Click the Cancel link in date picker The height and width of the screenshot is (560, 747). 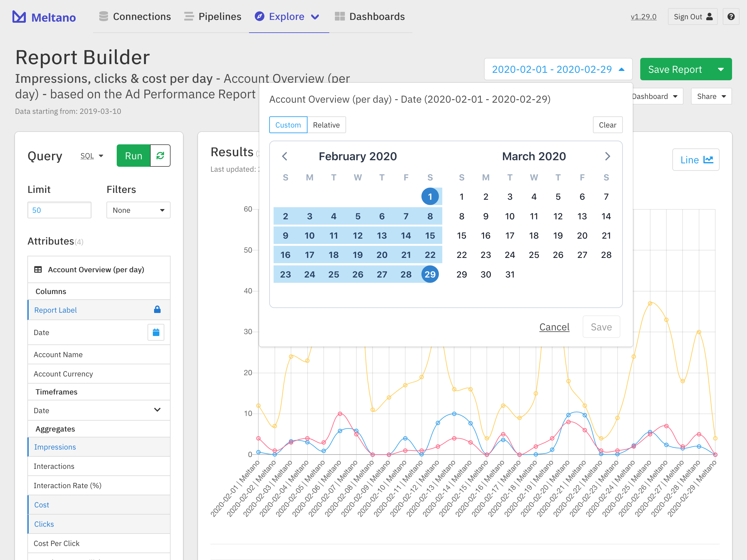[x=554, y=327]
